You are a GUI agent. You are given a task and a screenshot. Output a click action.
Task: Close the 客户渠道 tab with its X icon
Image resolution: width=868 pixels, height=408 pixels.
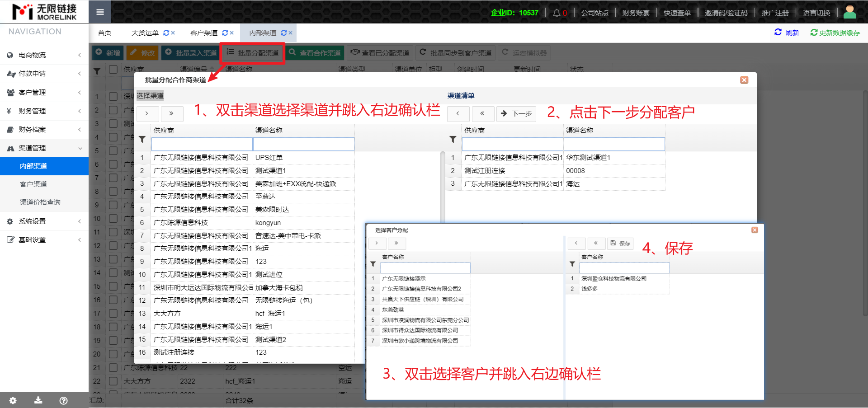231,33
